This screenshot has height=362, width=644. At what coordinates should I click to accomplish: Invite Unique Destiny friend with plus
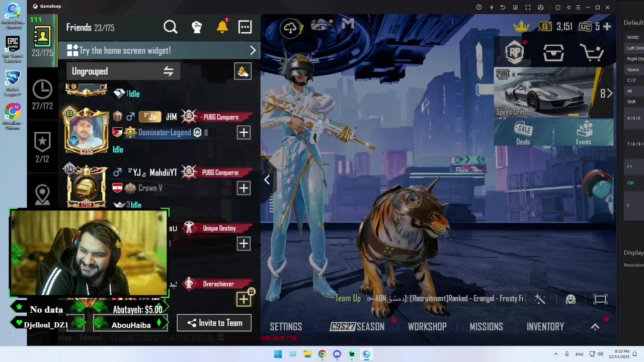244,243
